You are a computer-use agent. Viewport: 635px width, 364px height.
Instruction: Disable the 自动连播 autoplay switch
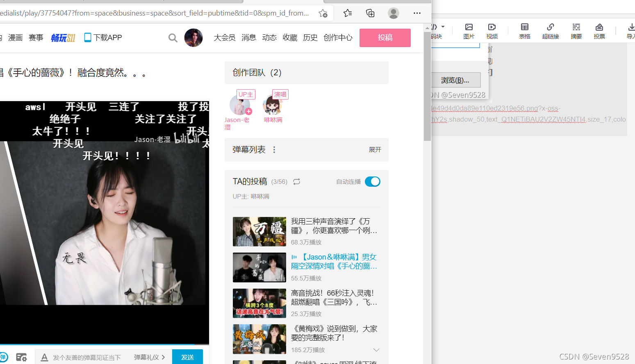(x=372, y=181)
